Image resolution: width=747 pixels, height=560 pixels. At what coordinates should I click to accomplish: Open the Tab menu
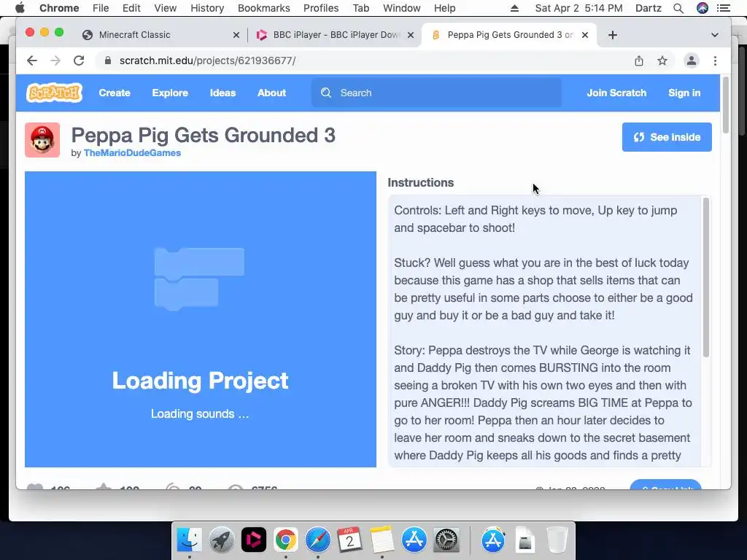[361, 8]
